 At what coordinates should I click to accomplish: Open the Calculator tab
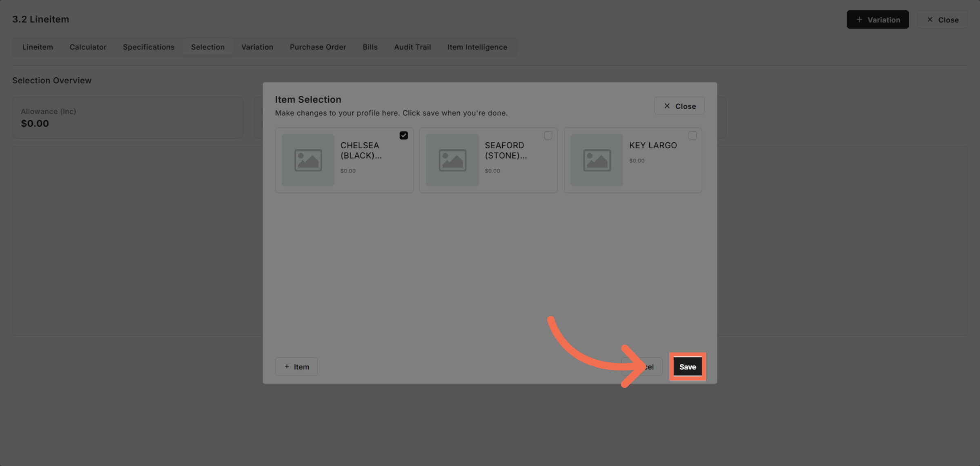pos(88,47)
